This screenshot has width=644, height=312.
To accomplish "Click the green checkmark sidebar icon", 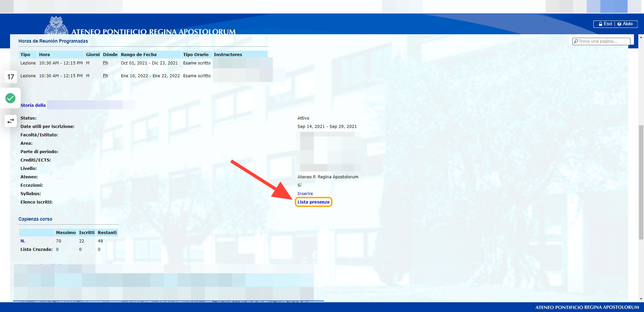I will [x=10, y=98].
